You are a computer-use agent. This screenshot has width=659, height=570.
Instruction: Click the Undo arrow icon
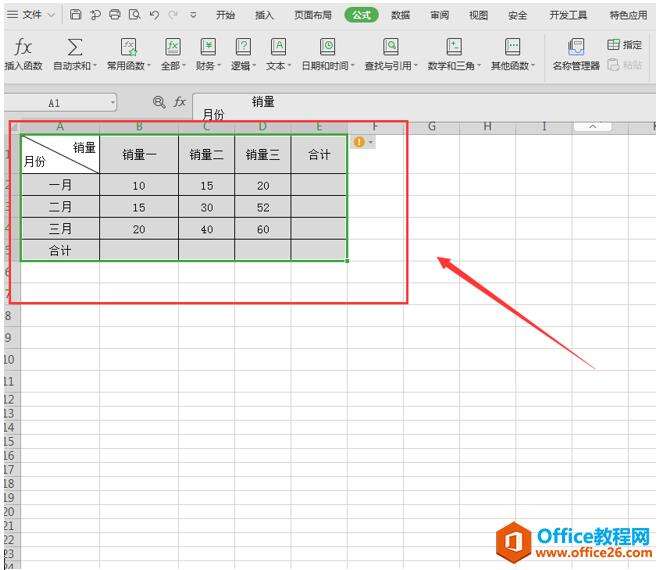point(154,15)
